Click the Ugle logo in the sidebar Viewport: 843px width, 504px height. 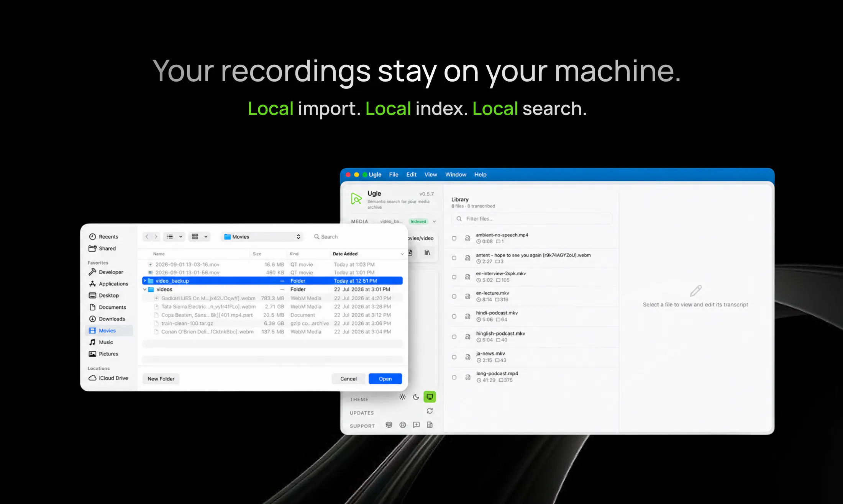356,198
